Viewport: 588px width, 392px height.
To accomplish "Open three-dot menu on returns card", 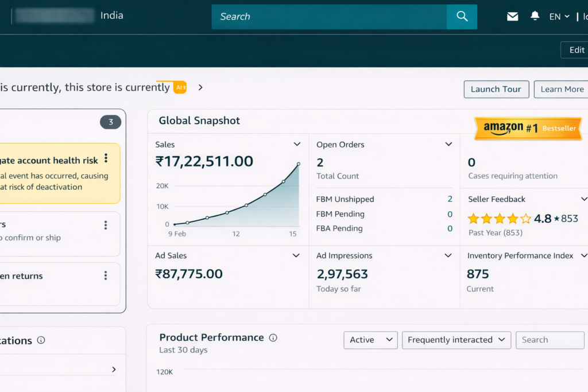I will click(106, 276).
